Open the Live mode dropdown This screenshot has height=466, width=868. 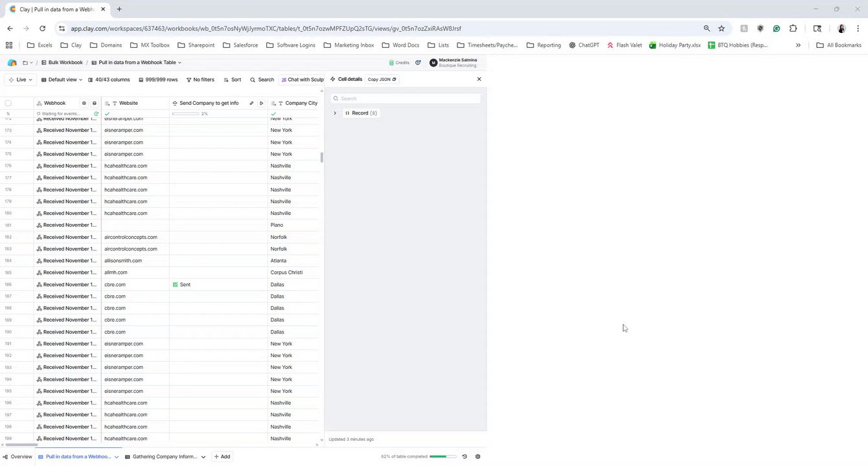coord(20,80)
